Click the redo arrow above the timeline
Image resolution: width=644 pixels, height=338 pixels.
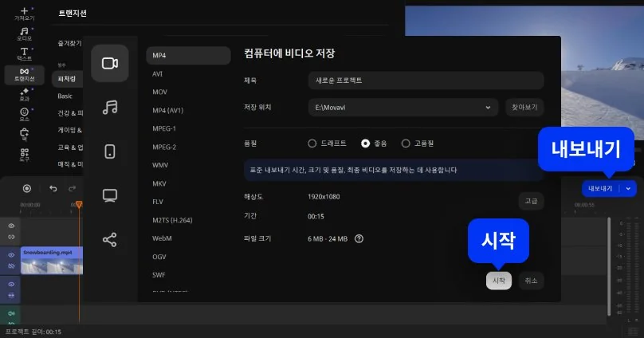pyautogui.click(x=73, y=188)
